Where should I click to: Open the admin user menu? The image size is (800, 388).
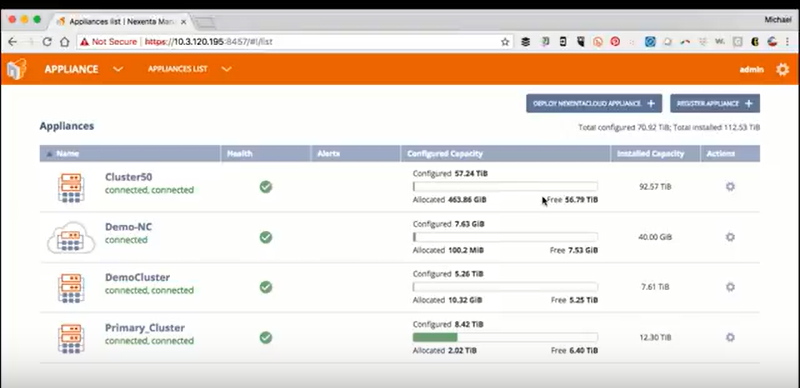pyautogui.click(x=752, y=69)
